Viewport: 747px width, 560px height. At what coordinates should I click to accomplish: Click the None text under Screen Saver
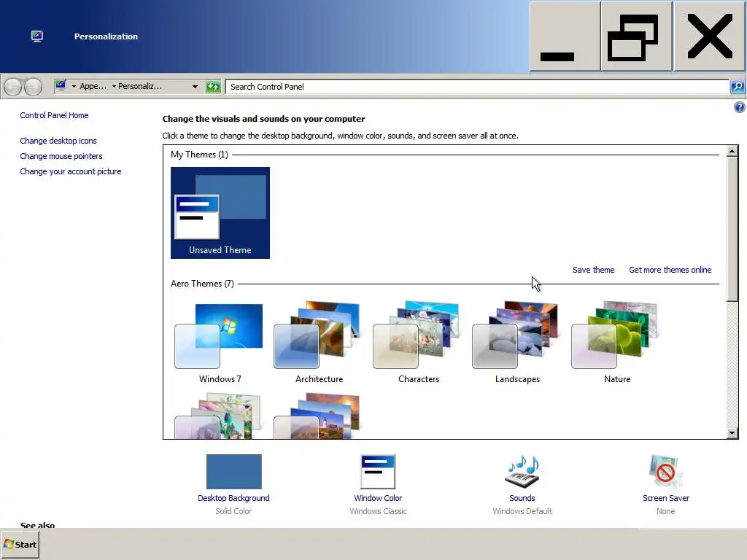coord(665,511)
